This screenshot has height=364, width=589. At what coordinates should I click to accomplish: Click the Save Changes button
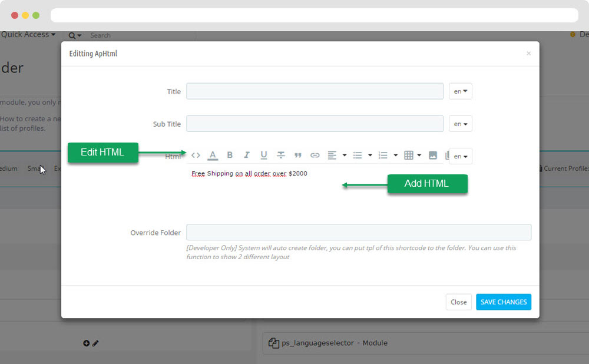pyautogui.click(x=504, y=302)
